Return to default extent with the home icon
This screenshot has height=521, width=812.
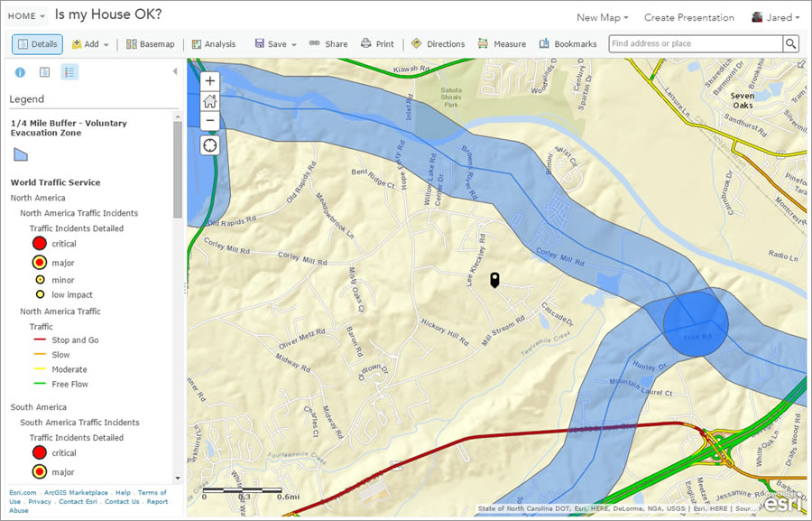[209, 100]
